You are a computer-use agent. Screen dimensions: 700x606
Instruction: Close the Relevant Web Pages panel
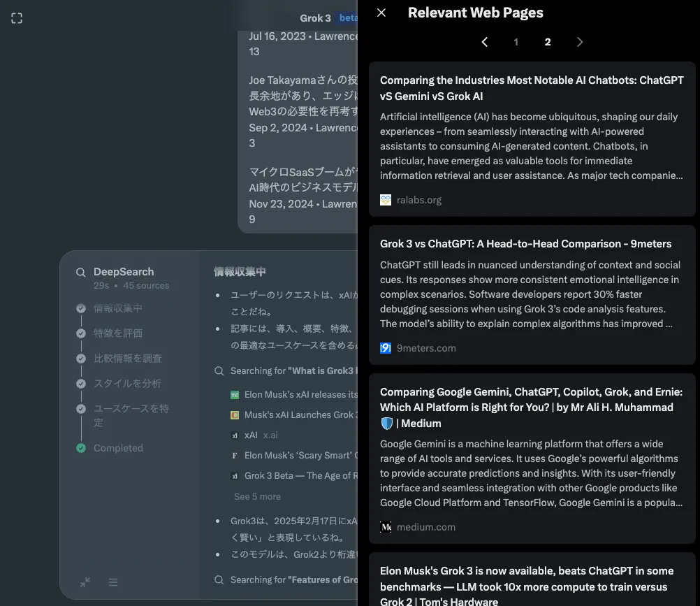(381, 13)
